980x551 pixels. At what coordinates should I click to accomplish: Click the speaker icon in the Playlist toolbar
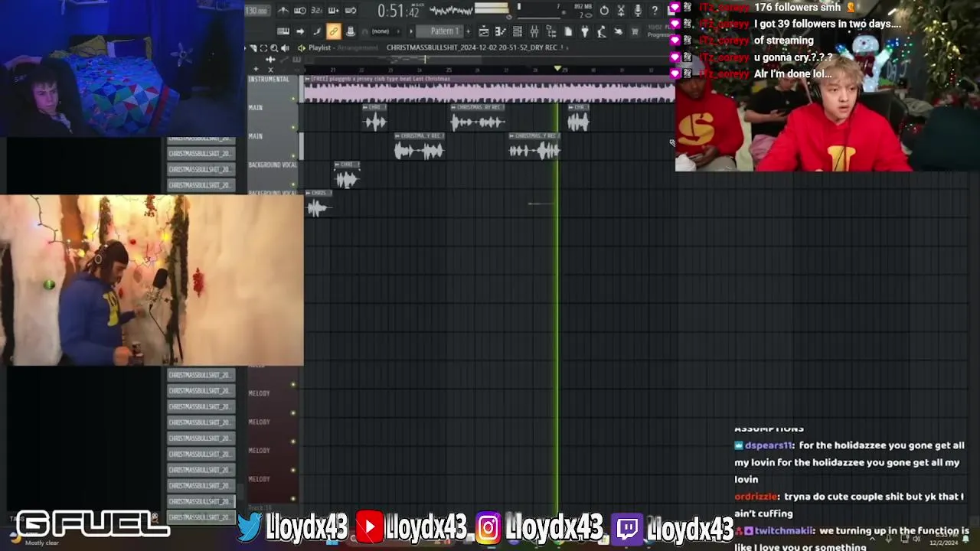click(285, 48)
